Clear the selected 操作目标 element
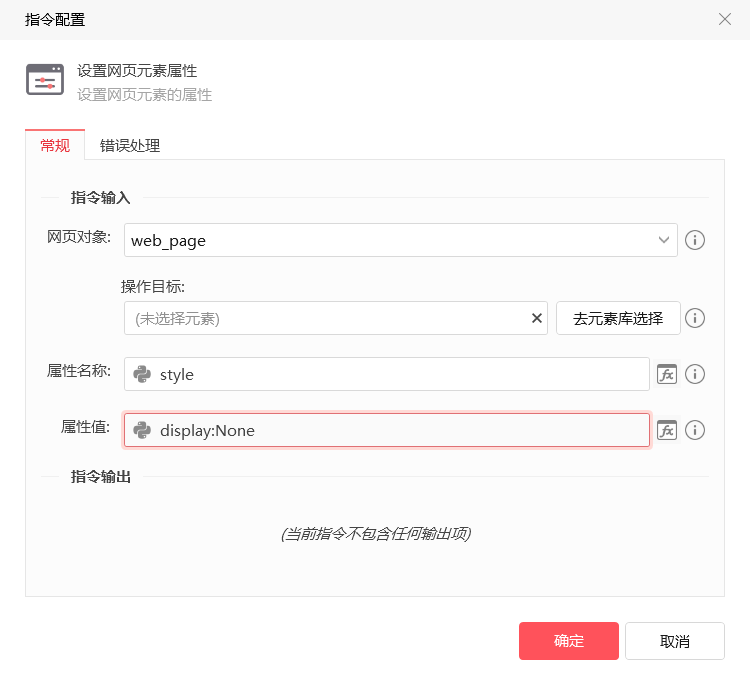Viewport: 750px width, 680px height. [537, 318]
